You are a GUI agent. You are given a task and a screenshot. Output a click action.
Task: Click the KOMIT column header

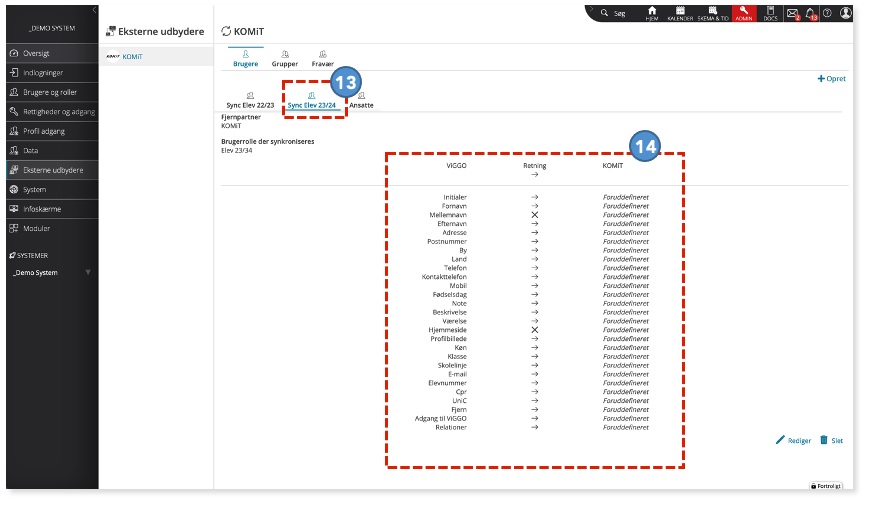tap(613, 166)
